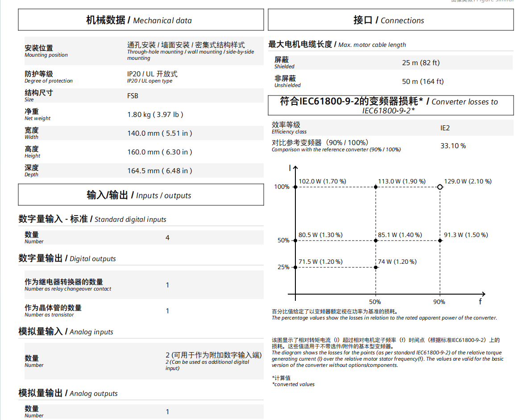Select the "Width" row label

pos(32,137)
